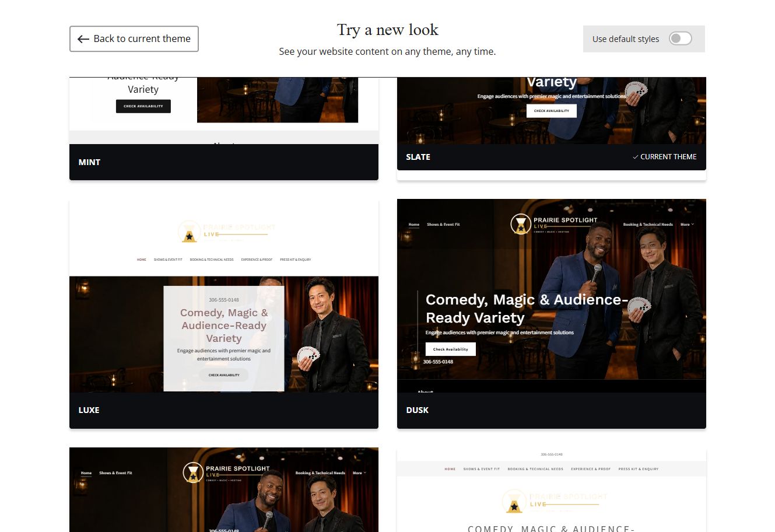Click the "Try a new look" heading

click(388, 30)
